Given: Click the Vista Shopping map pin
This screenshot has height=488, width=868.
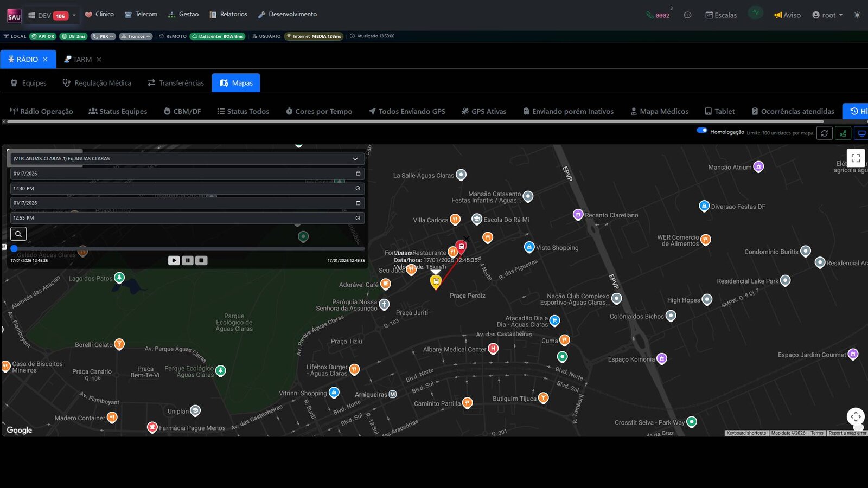Looking at the screenshot, I should [x=529, y=247].
